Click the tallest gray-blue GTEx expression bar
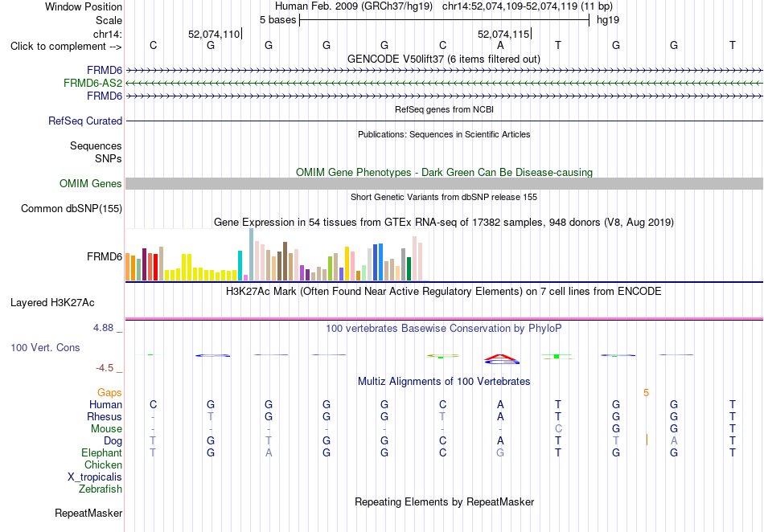Viewport: 764px width, 532px height. (x=252, y=255)
